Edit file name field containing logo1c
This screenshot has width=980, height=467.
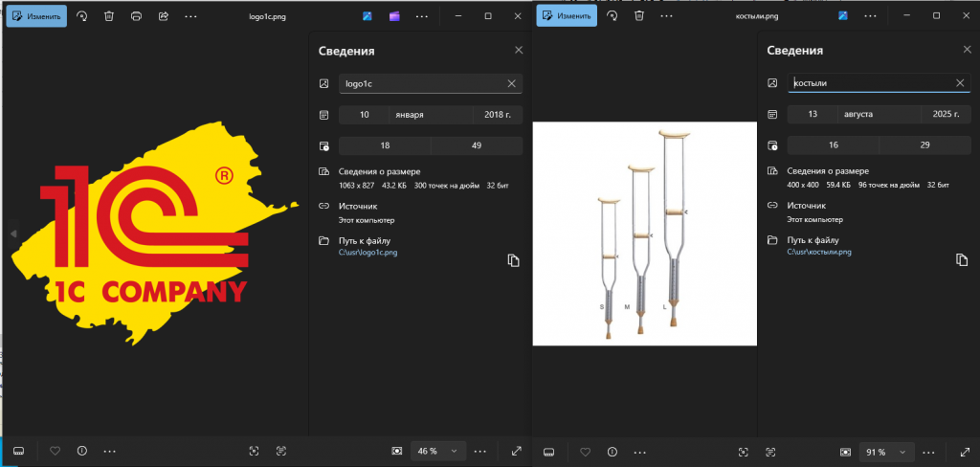click(x=431, y=83)
